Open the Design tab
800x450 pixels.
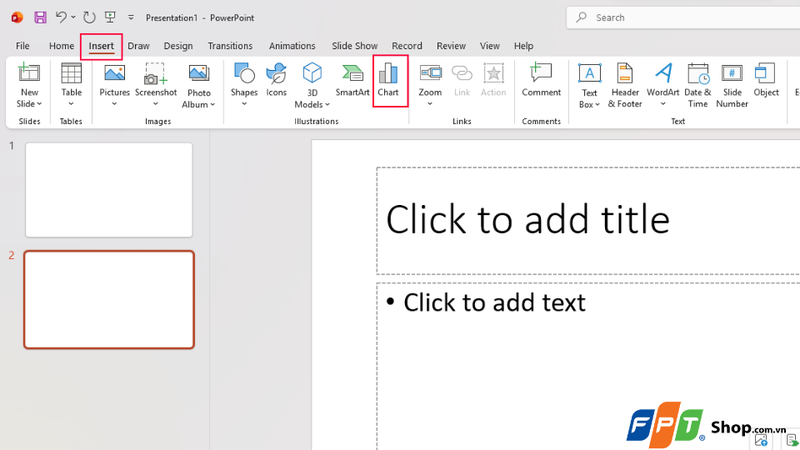tap(178, 46)
